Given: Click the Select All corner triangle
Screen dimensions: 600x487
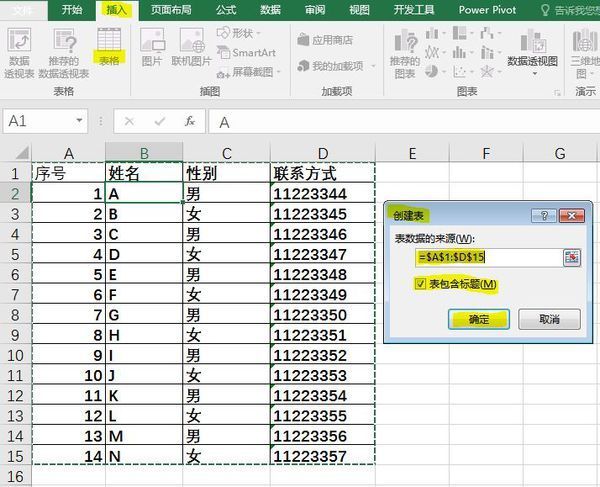Looking at the screenshot, I should [x=22, y=153].
